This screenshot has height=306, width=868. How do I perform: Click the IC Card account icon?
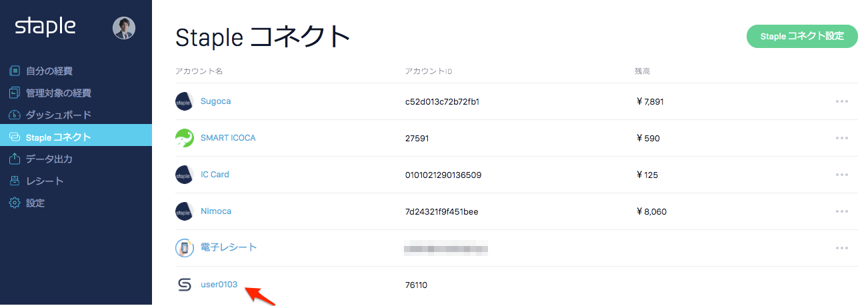[x=184, y=175]
